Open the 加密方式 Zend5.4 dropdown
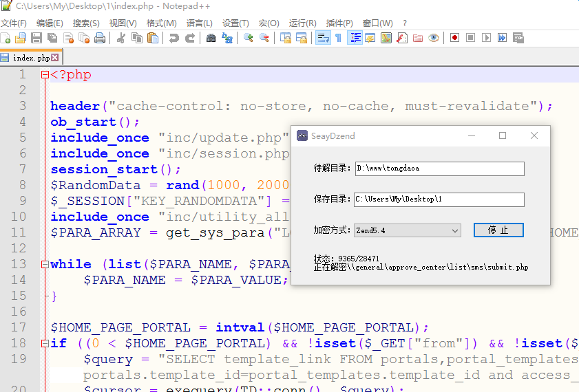The image size is (579, 392). 408,230
